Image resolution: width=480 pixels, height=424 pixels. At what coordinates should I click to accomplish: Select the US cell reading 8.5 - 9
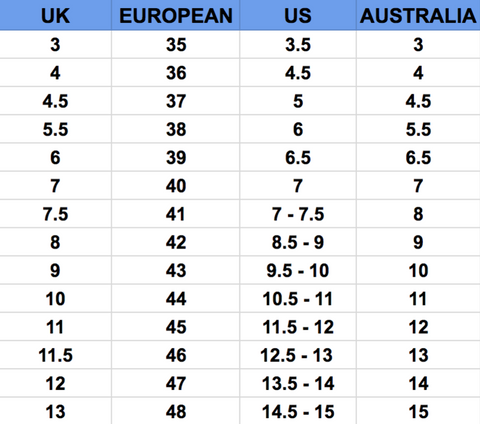point(298,242)
